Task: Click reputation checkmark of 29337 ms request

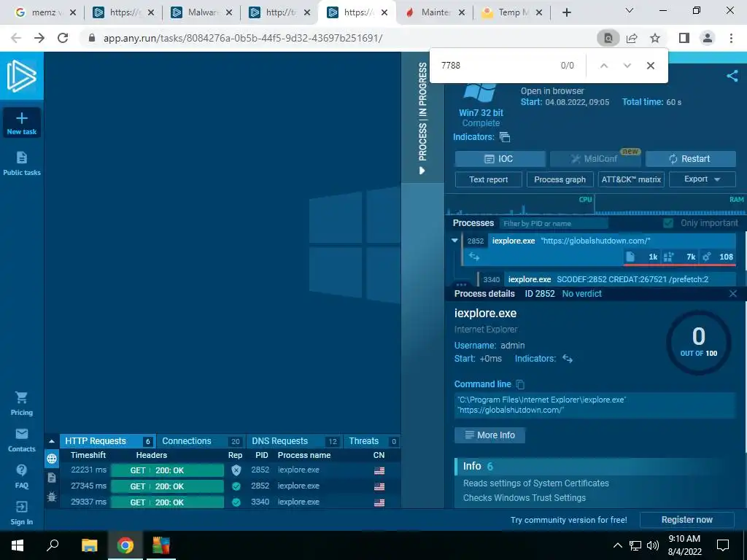Action: tap(236, 502)
